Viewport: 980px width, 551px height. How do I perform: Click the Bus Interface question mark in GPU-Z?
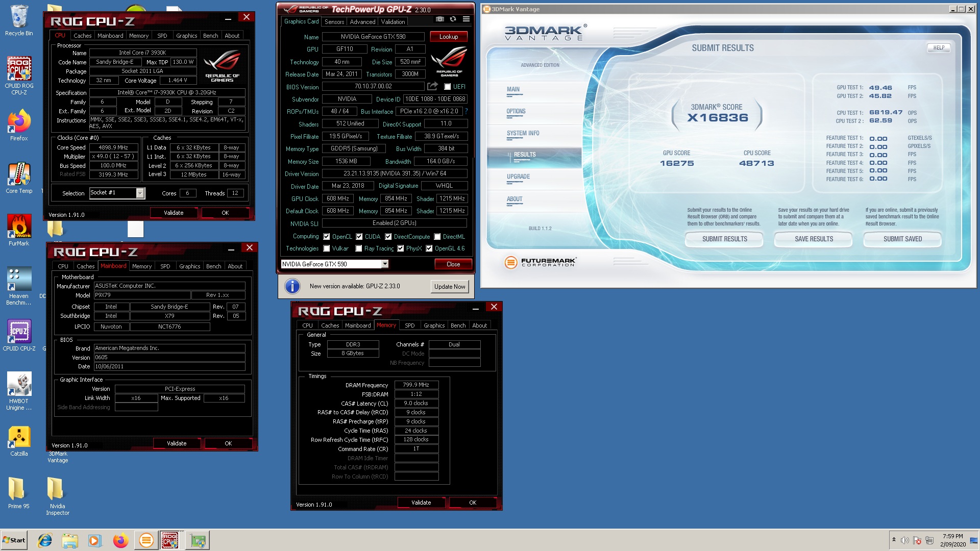(466, 111)
